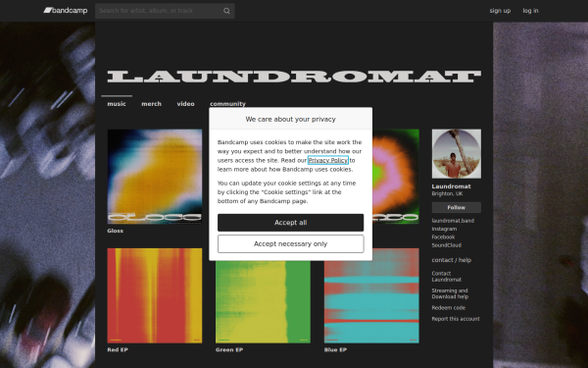Click the contact / help heading

click(x=452, y=260)
